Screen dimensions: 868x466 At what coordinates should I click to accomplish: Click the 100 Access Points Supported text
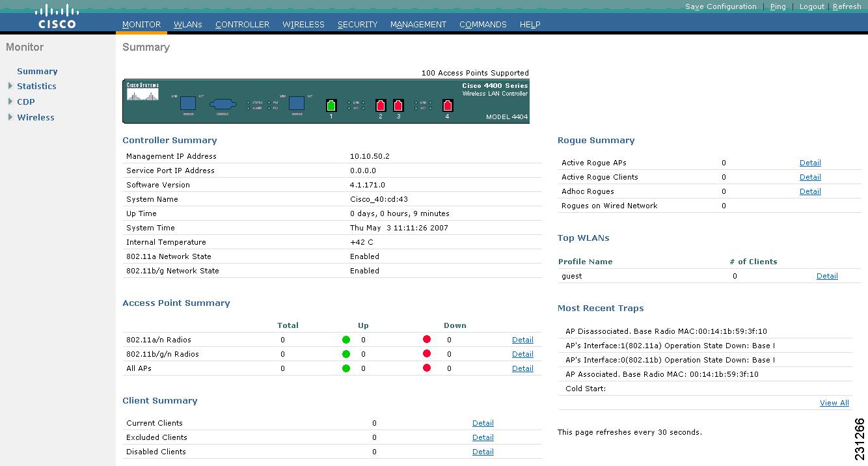pos(475,73)
